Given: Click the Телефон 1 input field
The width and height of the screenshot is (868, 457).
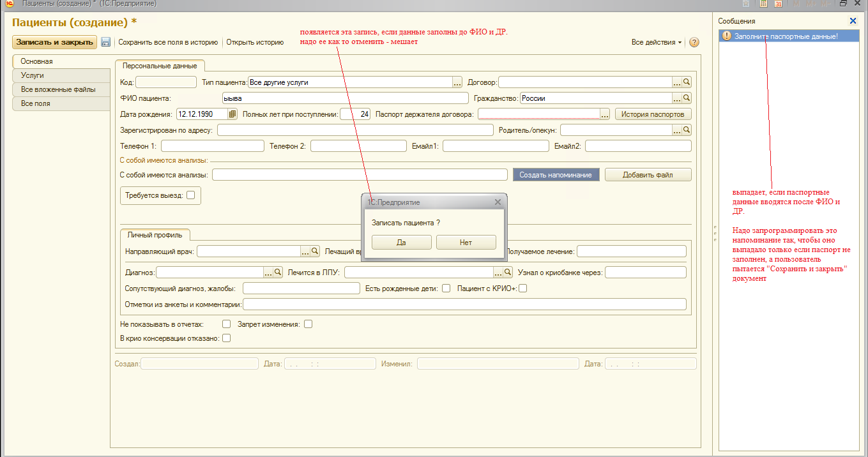Looking at the screenshot, I should coord(212,146).
